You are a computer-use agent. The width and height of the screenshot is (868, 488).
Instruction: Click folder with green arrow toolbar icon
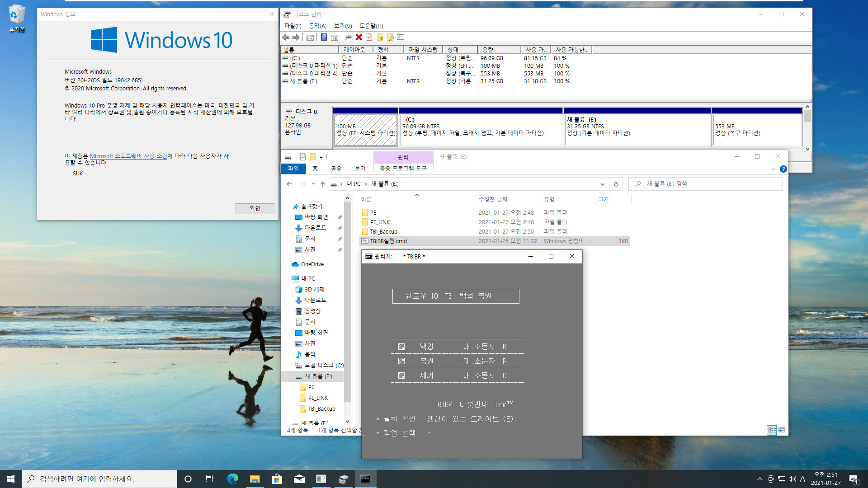pyautogui.click(x=380, y=37)
